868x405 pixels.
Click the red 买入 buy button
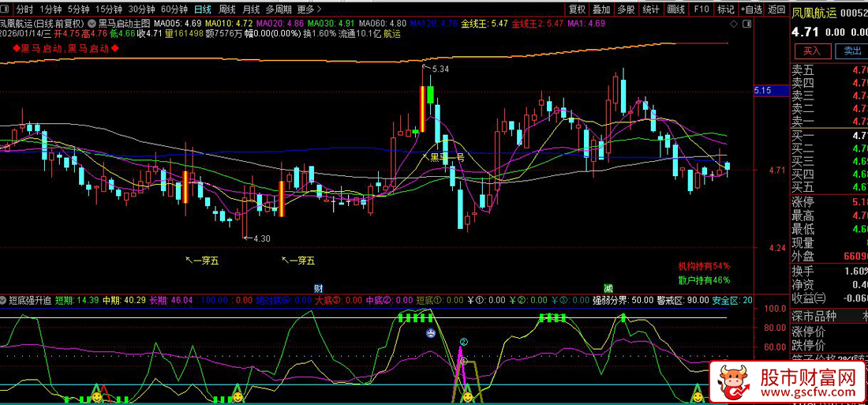tap(813, 51)
